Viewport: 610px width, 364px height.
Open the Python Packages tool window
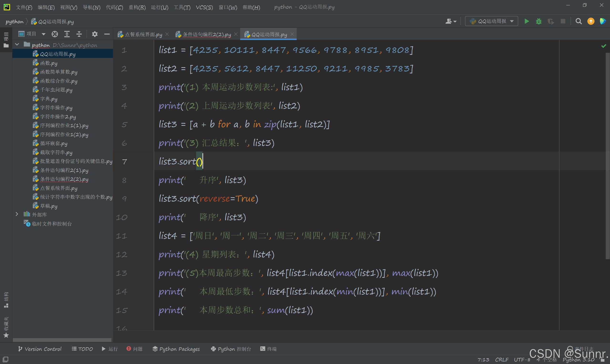pyautogui.click(x=176, y=349)
